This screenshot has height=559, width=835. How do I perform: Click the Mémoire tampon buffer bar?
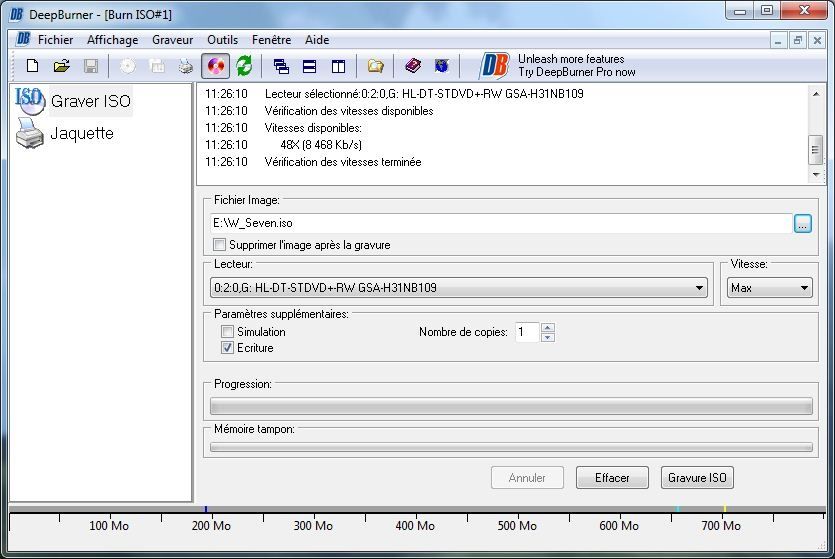511,447
